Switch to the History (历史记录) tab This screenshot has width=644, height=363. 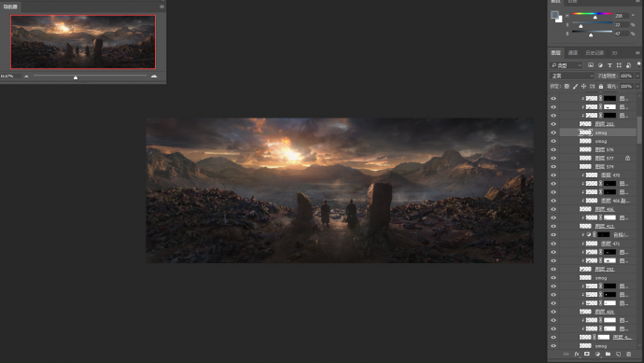point(595,53)
